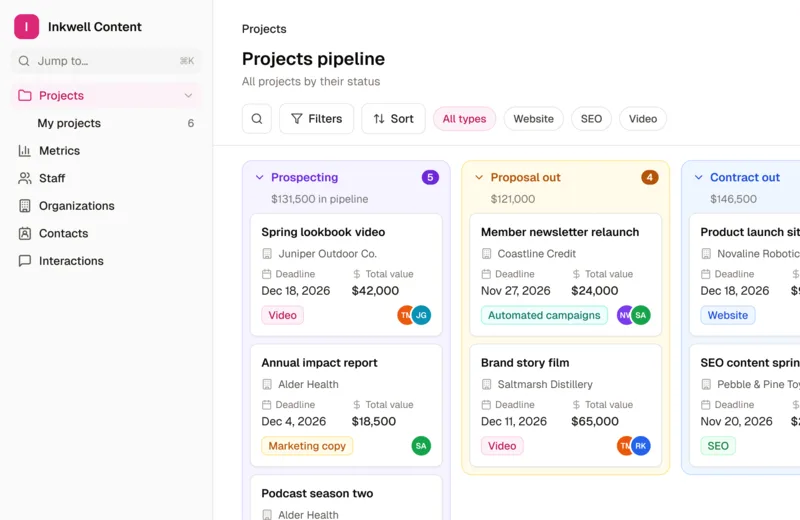Open the Spring lookbook video card
Viewport: 800px width, 520px height.
(x=346, y=275)
